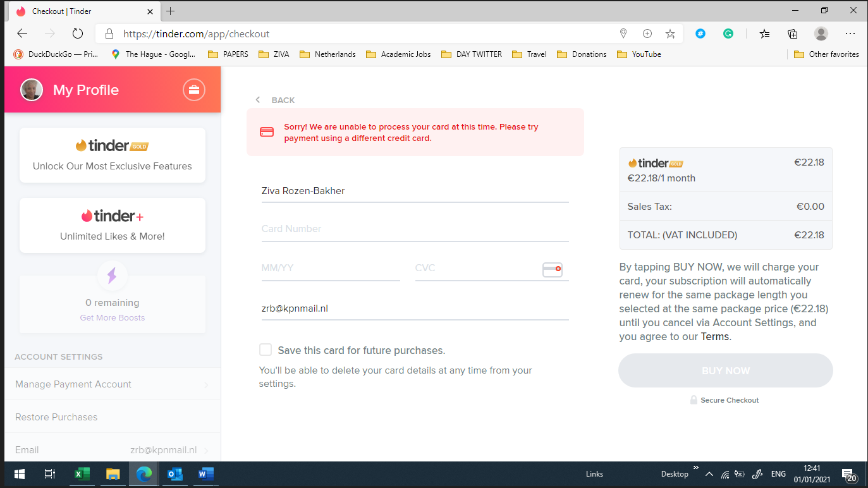
Task: Go back in browser history
Action: (22, 34)
